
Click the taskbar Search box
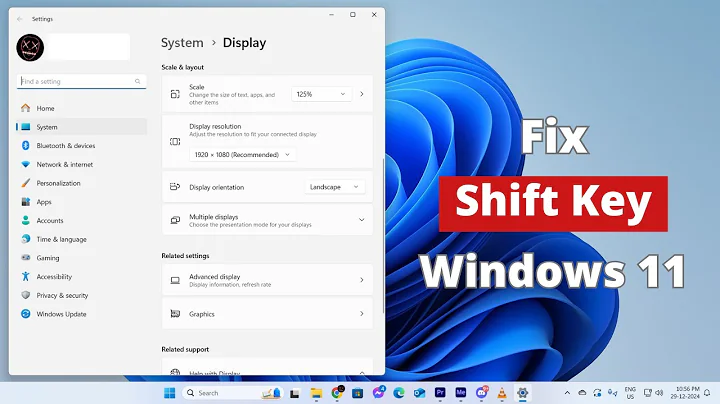tap(232, 393)
